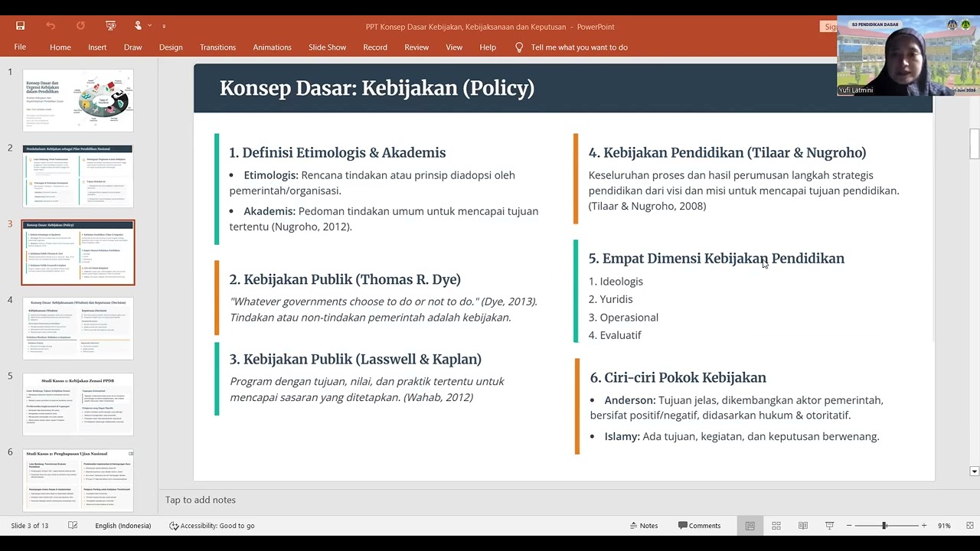
Task: Click the Tell me lightbulb icon
Action: click(519, 47)
